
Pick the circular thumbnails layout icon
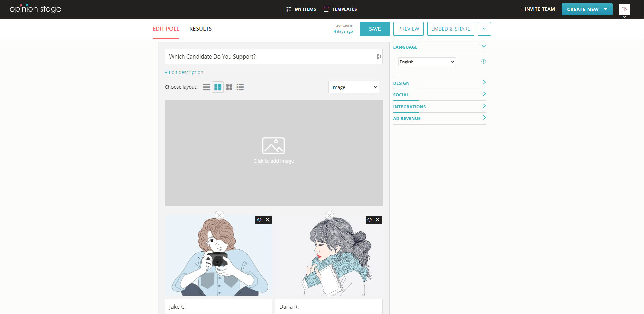(x=229, y=87)
